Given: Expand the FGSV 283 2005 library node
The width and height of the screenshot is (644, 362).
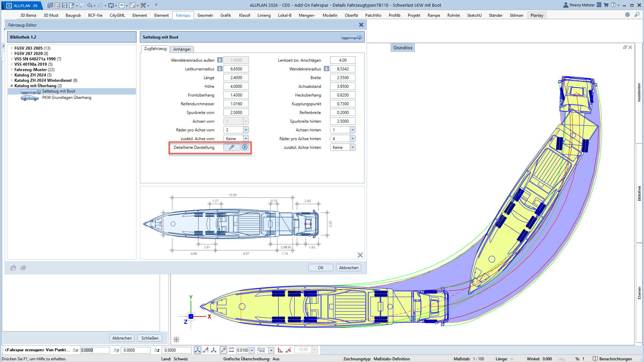Looking at the screenshot, I should point(12,48).
